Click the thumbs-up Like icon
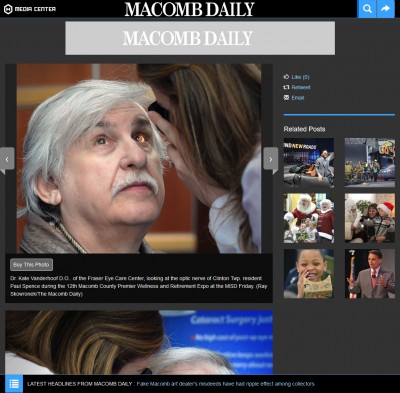Screen dimensions: 400x393 (286, 77)
